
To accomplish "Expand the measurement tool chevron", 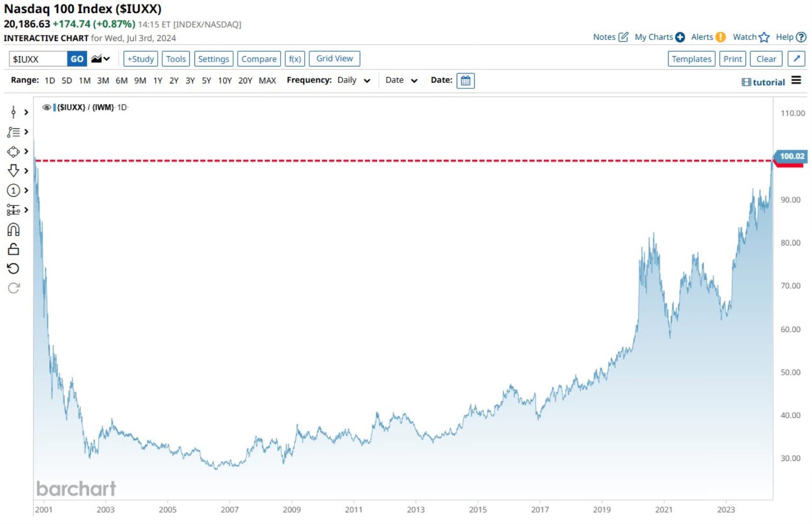I will point(26,210).
